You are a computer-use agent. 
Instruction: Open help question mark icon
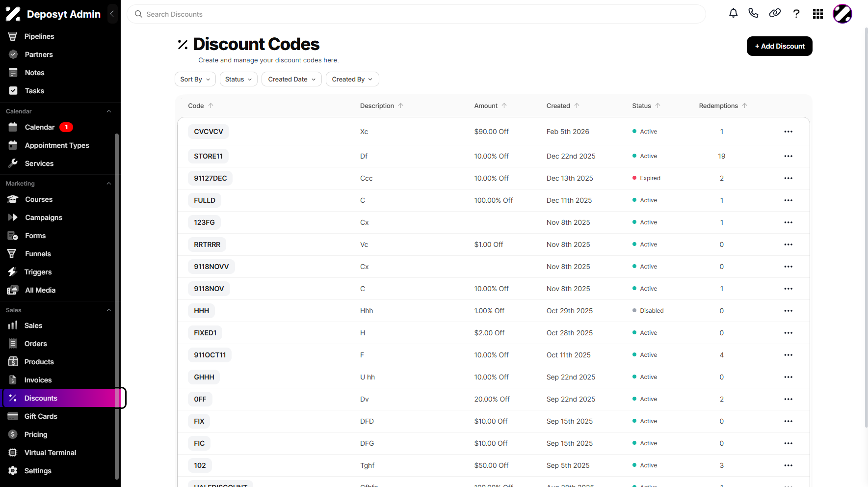click(796, 14)
